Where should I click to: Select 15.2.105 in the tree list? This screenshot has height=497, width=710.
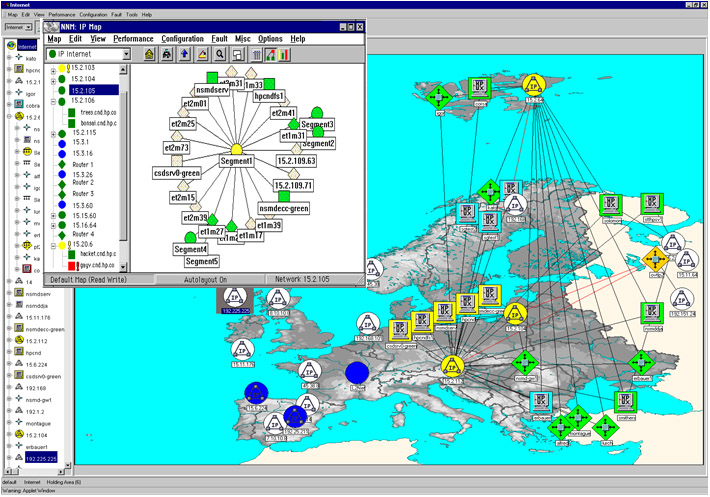coord(82,90)
